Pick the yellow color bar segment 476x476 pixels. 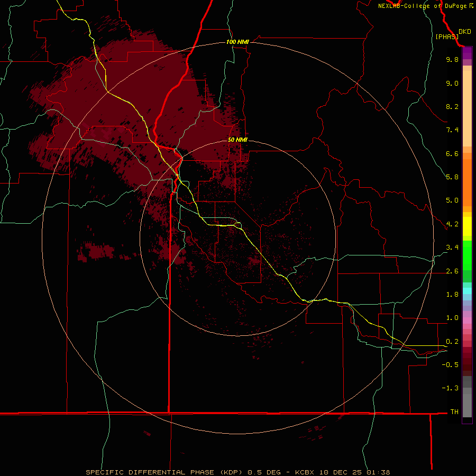467,226
